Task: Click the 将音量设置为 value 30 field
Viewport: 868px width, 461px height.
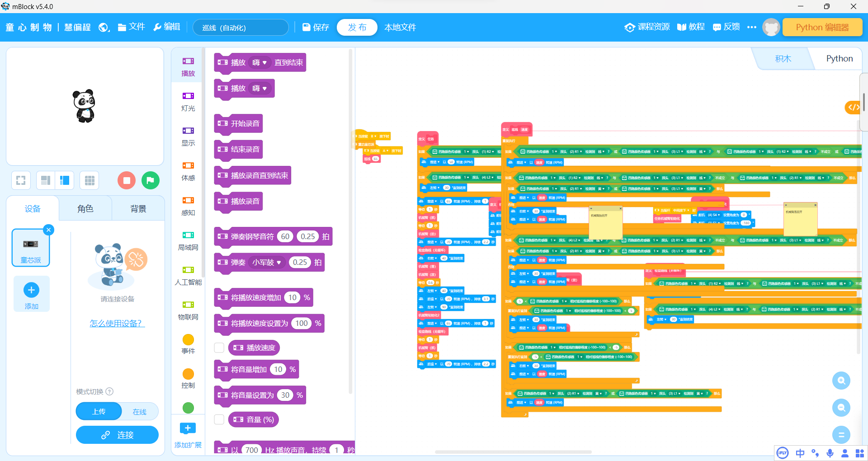Action: pos(285,395)
